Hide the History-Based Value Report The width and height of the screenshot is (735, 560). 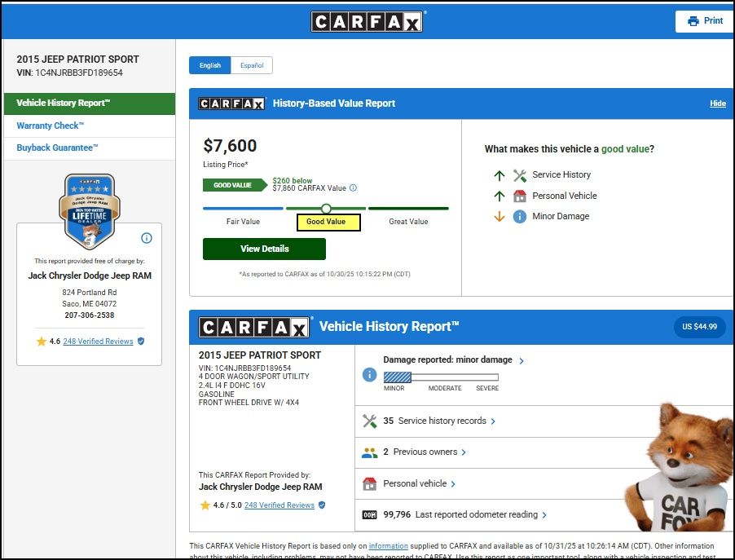(x=717, y=104)
